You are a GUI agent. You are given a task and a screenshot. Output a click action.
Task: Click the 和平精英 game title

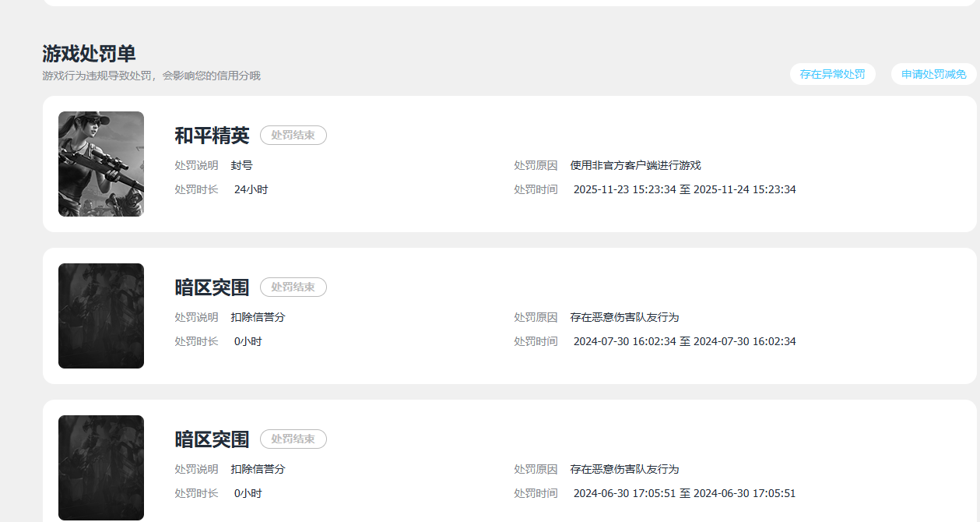tap(212, 136)
